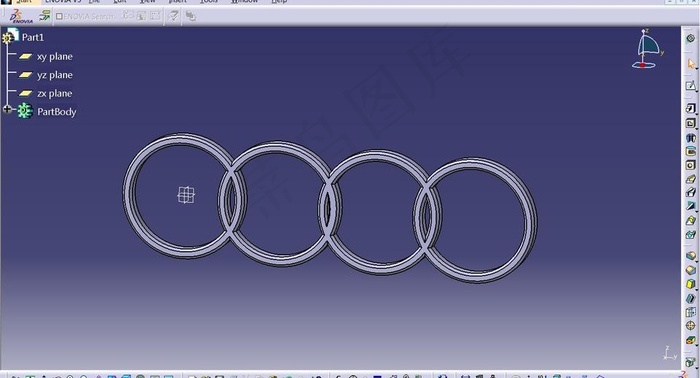Select the Pad extrusion tool
Viewport: 700px width, 378px height.
click(x=691, y=108)
